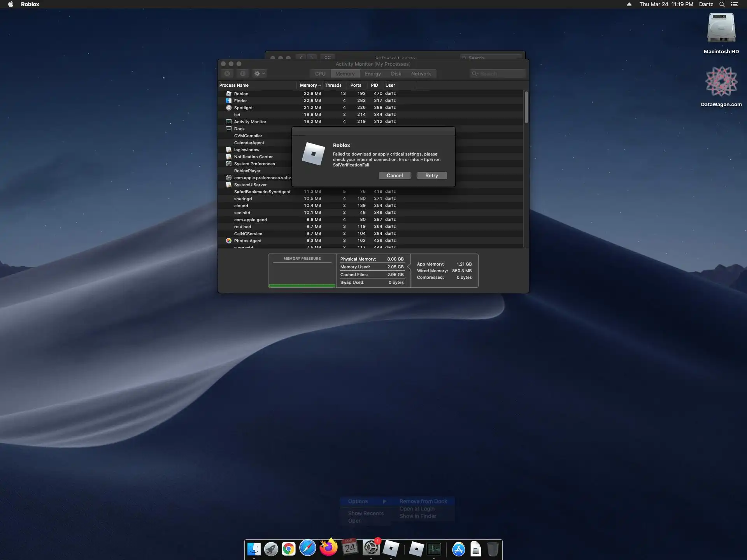Viewport: 747px width, 560px height.
Task: Launch Google Chrome from the Dock
Action: click(x=289, y=549)
